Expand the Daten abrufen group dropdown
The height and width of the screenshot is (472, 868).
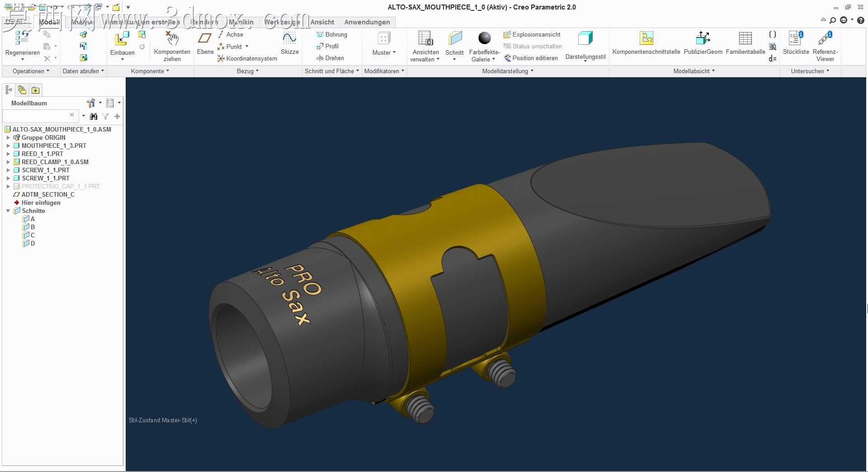[83, 71]
